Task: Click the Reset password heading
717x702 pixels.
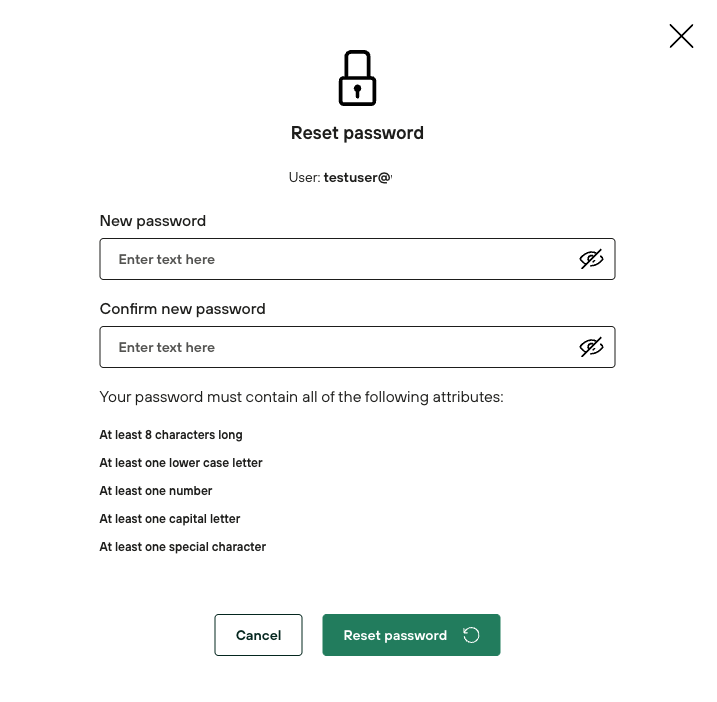Action: click(357, 133)
